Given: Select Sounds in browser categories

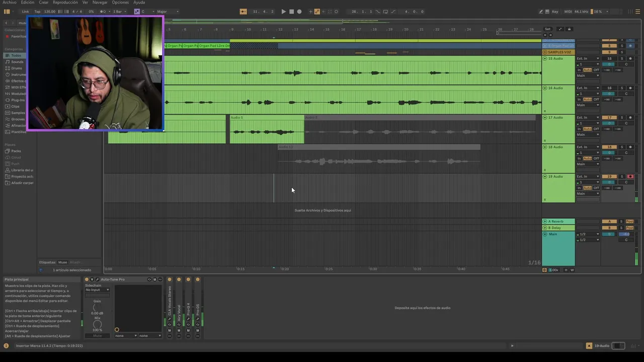Looking at the screenshot, I should (17, 62).
